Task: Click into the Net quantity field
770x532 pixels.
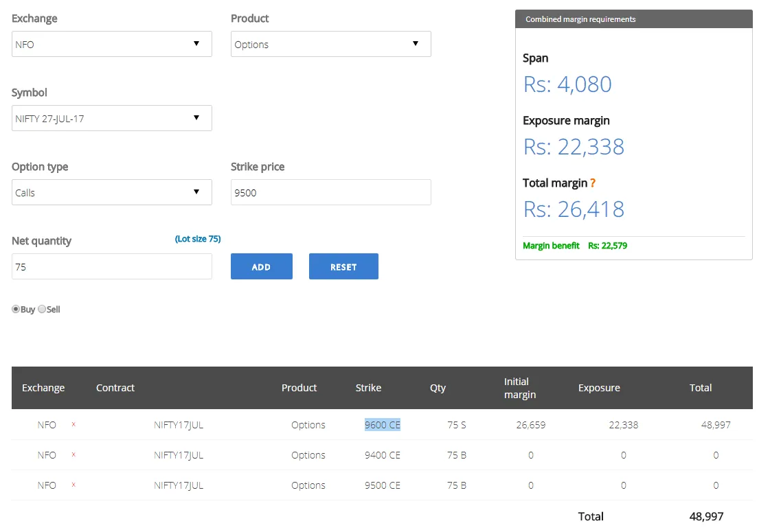Action: click(111, 266)
